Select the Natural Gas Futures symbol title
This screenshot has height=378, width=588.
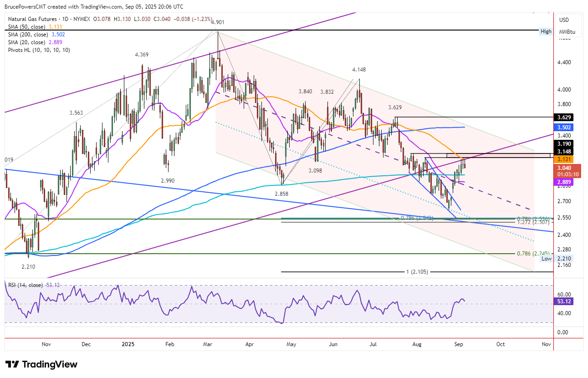tap(33, 19)
